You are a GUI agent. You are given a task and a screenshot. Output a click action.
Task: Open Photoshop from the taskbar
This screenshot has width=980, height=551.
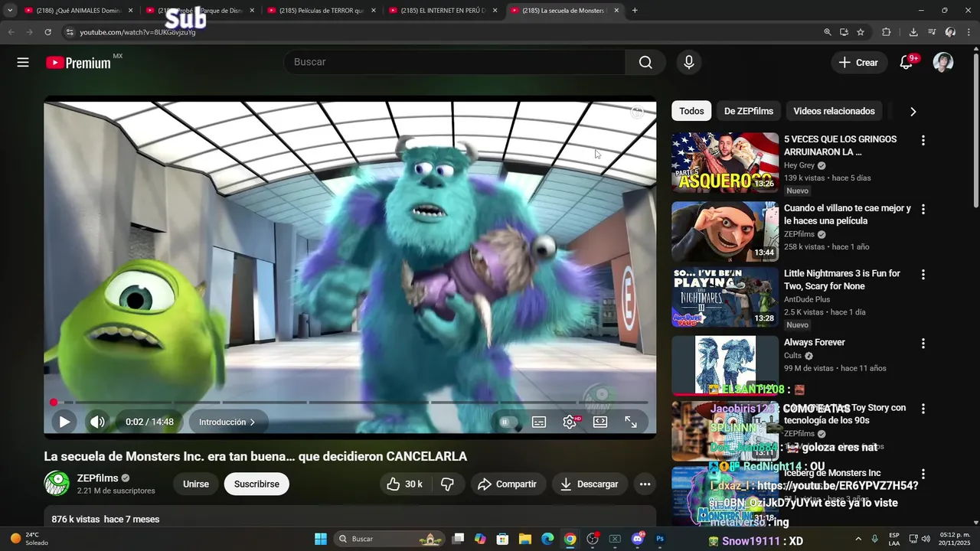click(x=660, y=539)
